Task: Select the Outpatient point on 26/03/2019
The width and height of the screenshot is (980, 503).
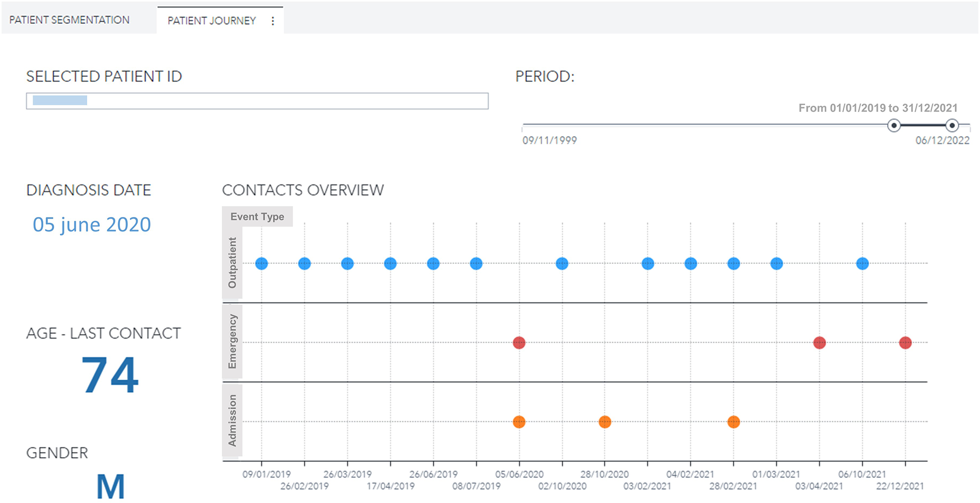Action: coord(348,264)
